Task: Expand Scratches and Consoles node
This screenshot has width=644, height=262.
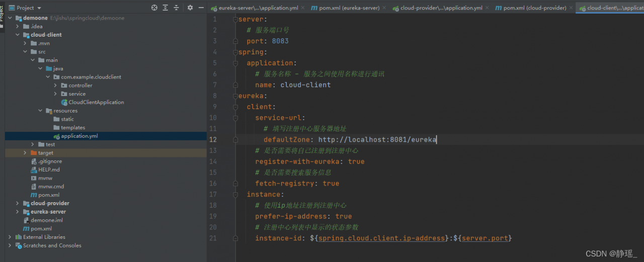Action: (x=10, y=245)
